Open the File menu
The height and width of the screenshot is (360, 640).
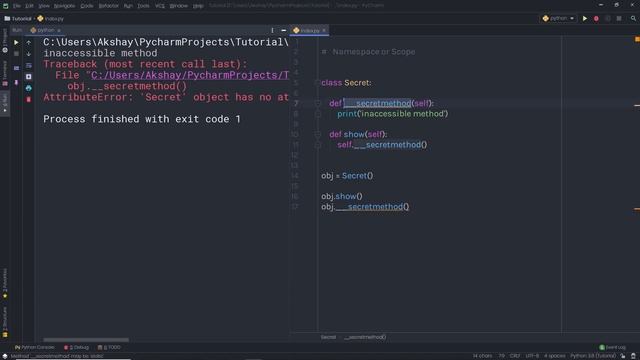tap(17, 6)
